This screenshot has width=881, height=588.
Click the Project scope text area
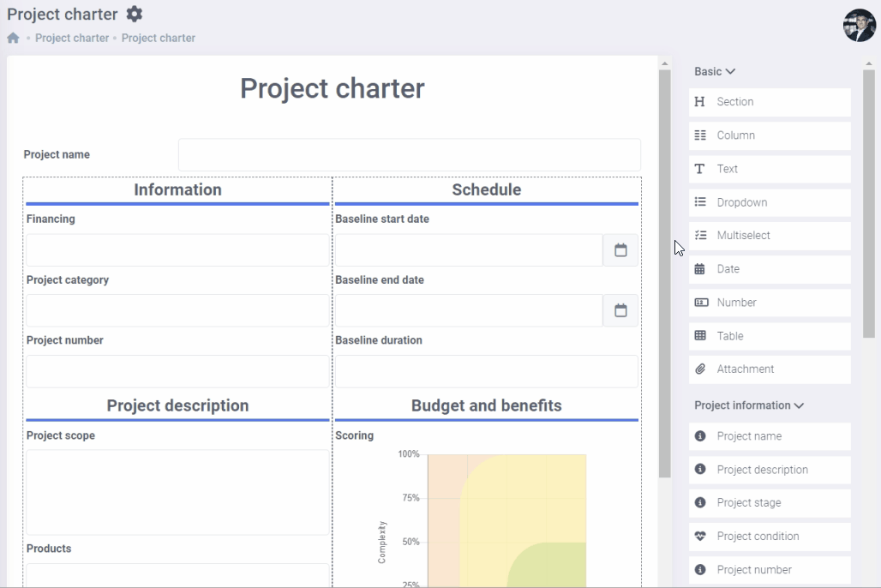(x=177, y=492)
